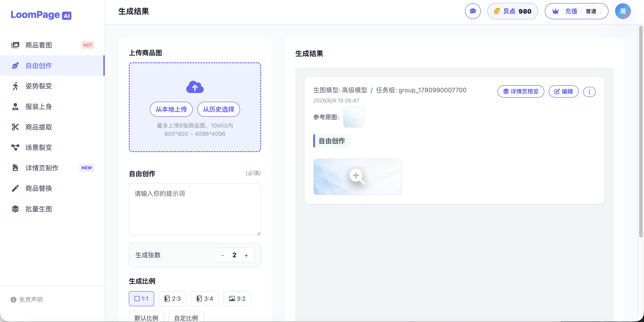The height and width of the screenshot is (322, 644).
Task: Click the cloud upload icon
Action: tap(195, 87)
